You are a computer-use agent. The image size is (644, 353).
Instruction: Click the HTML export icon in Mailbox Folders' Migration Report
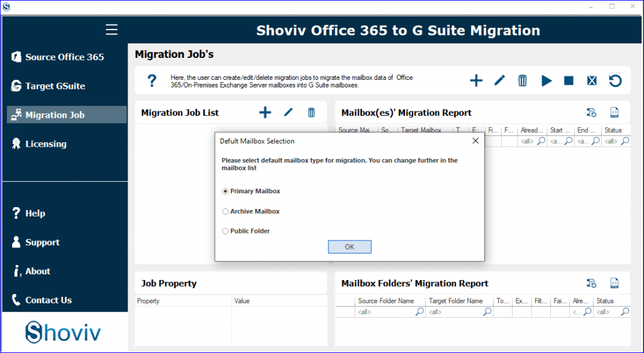point(614,283)
